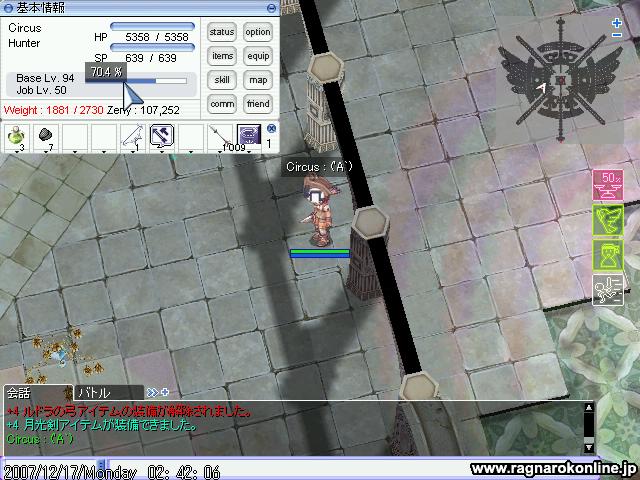640x480 pixels.
Task: Click the "Weight : 1881 / 2730" text
Action: coord(53,110)
